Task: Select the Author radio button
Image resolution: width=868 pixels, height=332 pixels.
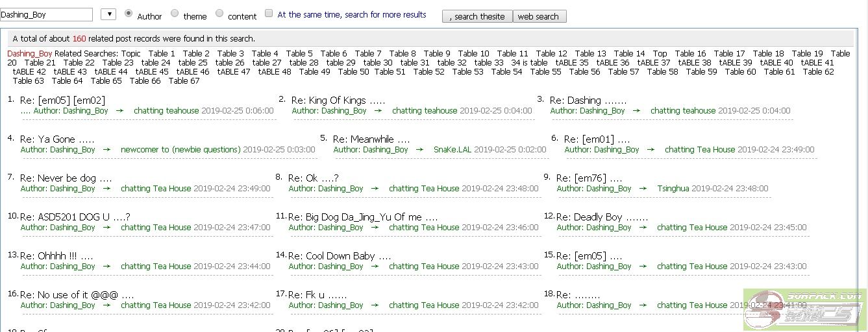Action: tap(129, 14)
